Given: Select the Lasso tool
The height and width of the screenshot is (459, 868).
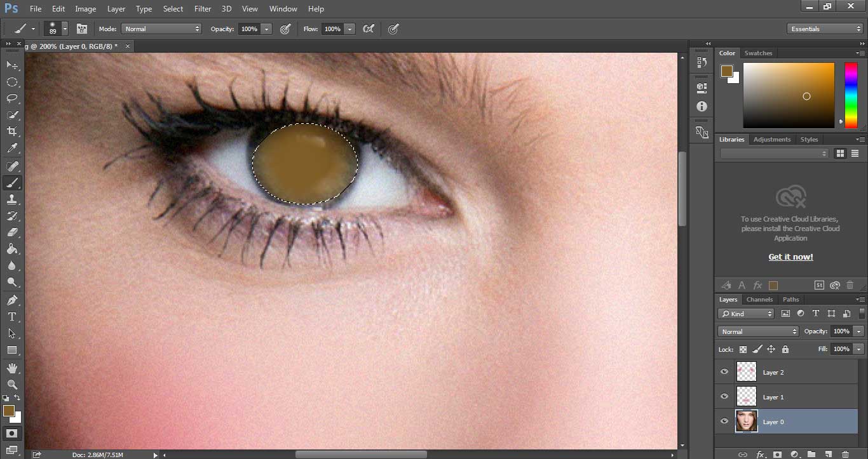Looking at the screenshot, I should coord(12,98).
